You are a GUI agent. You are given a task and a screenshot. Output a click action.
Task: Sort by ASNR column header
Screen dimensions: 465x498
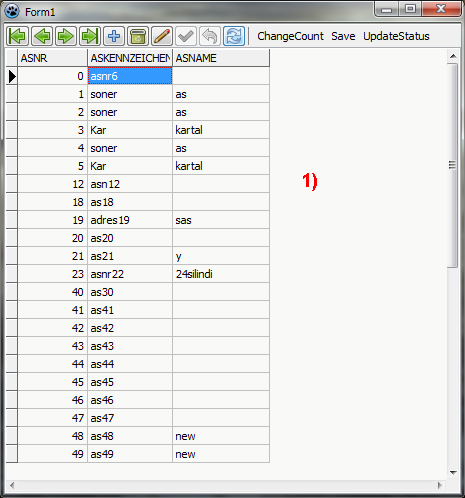52,58
